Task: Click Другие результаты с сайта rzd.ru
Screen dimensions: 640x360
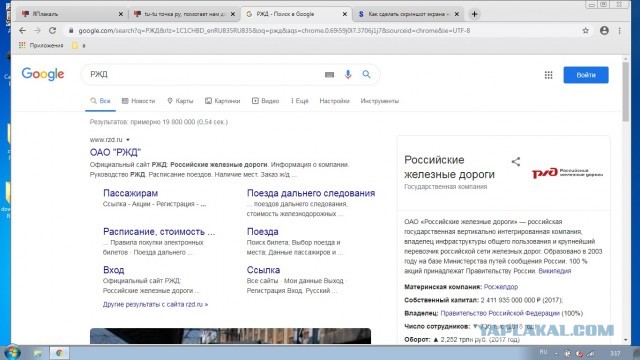Action: [x=155, y=304]
